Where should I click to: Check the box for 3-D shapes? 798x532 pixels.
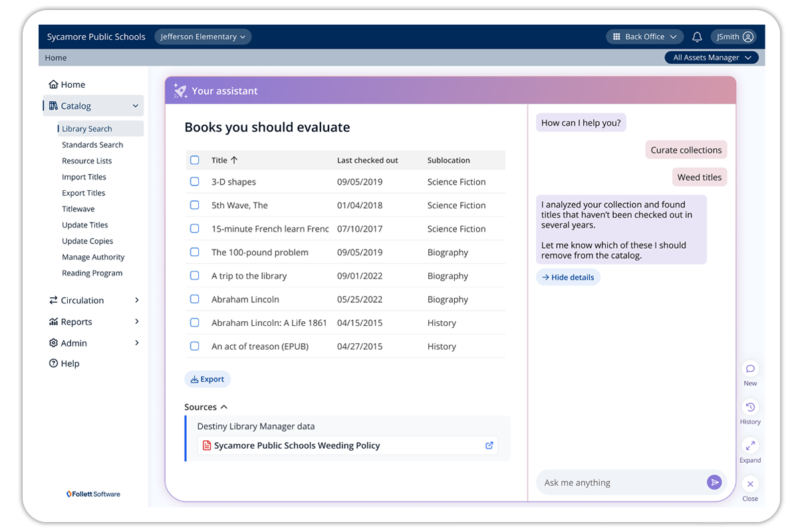click(x=195, y=182)
